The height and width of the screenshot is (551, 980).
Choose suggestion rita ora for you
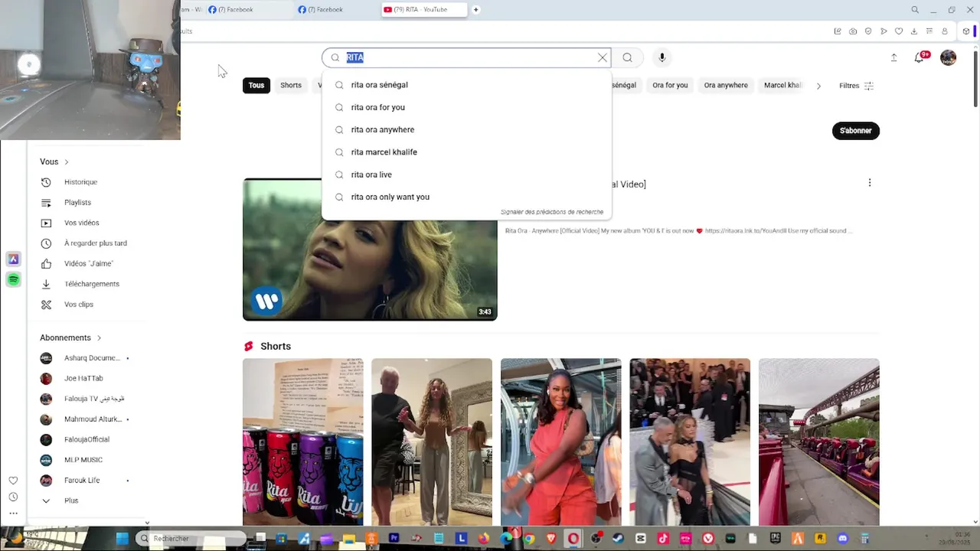tap(466, 107)
